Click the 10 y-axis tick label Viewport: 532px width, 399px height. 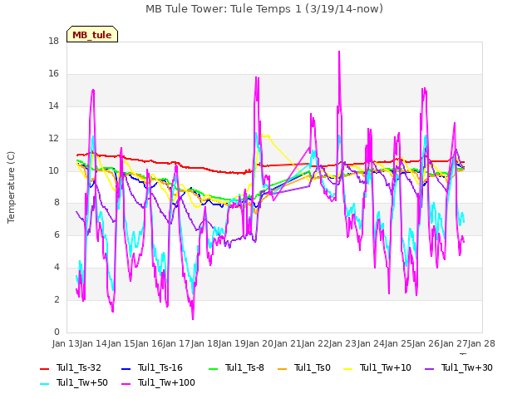coord(53,170)
